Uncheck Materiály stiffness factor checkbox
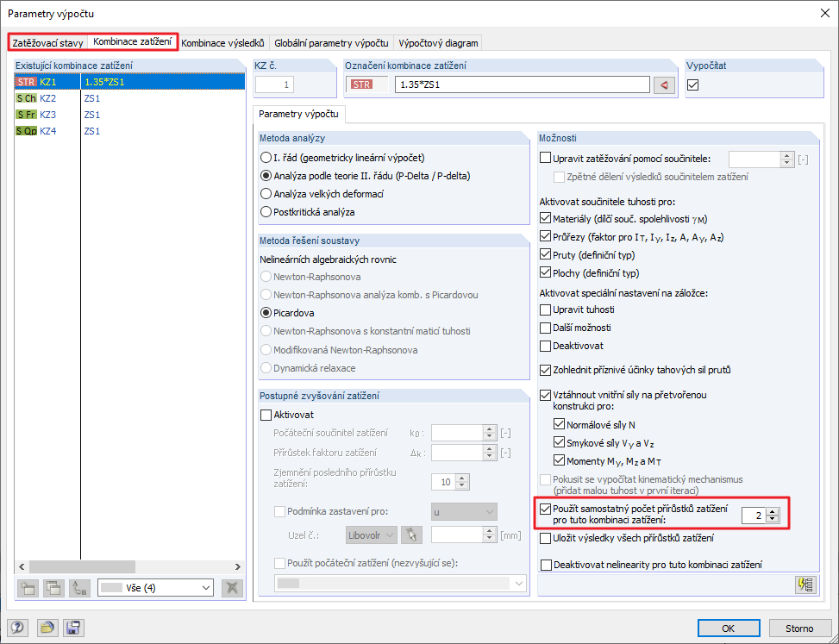 click(x=545, y=219)
